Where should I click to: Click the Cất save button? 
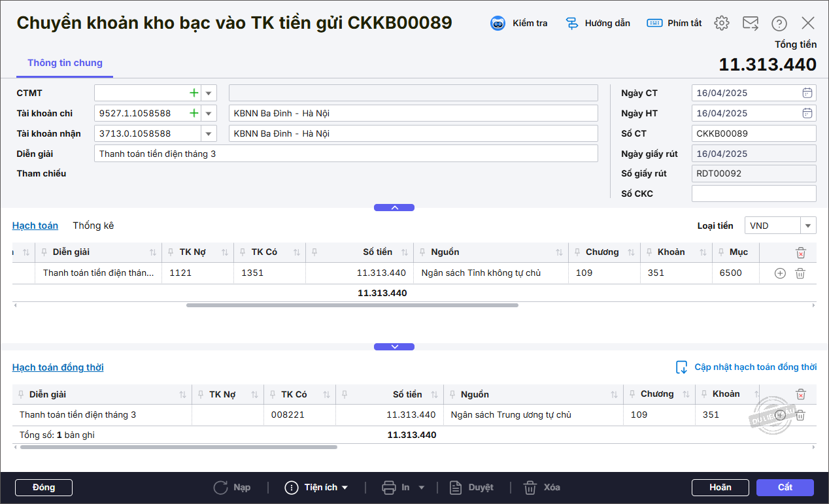click(785, 487)
